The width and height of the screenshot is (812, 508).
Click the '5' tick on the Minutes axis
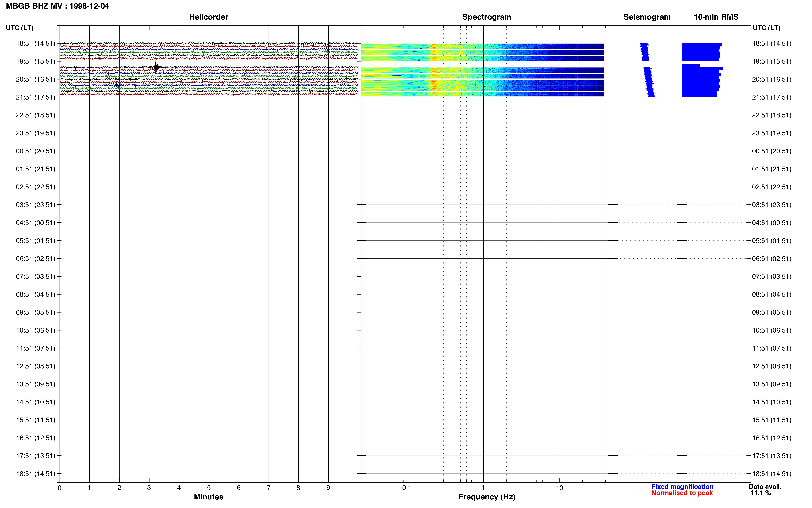(x=209, y=487)
